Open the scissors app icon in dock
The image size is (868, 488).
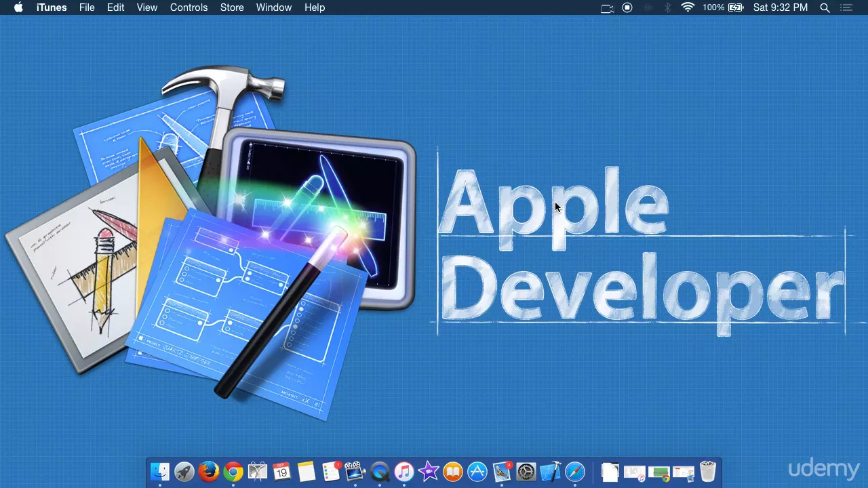[x=258, y=472]
